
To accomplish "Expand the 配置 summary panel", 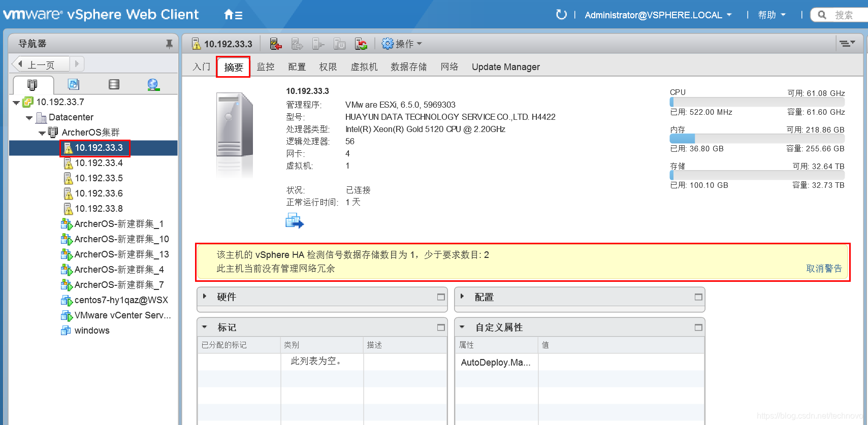I will (x=462, y=296).
